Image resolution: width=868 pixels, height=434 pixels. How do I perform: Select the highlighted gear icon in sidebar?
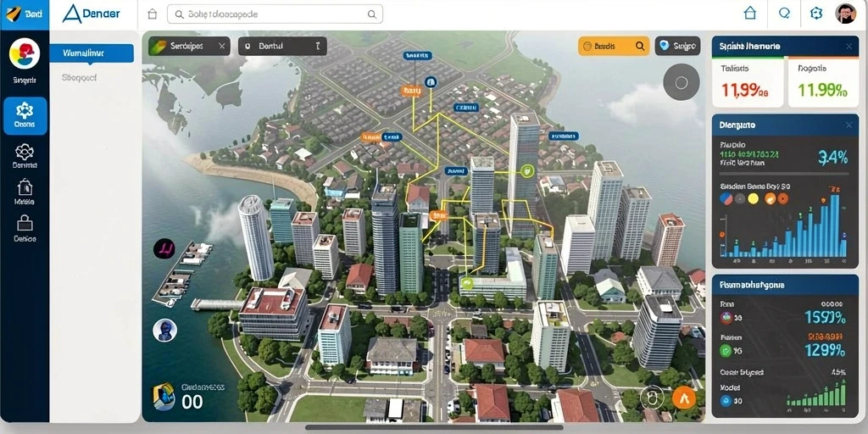[25, 115]
